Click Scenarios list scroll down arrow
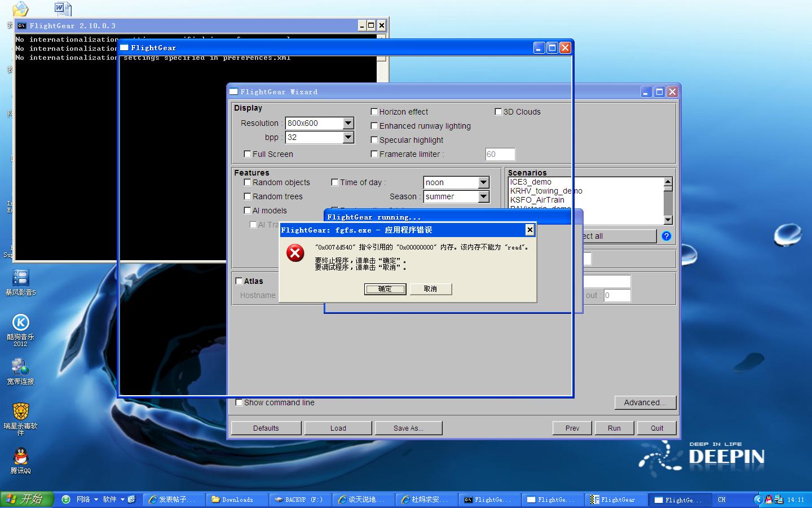 [668, 220]
